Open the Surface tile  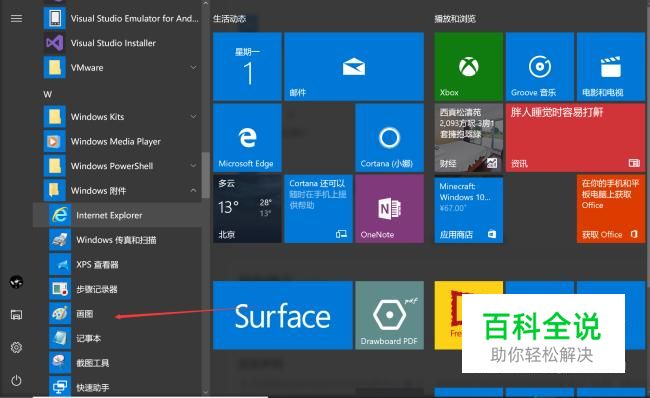[283, 315]
